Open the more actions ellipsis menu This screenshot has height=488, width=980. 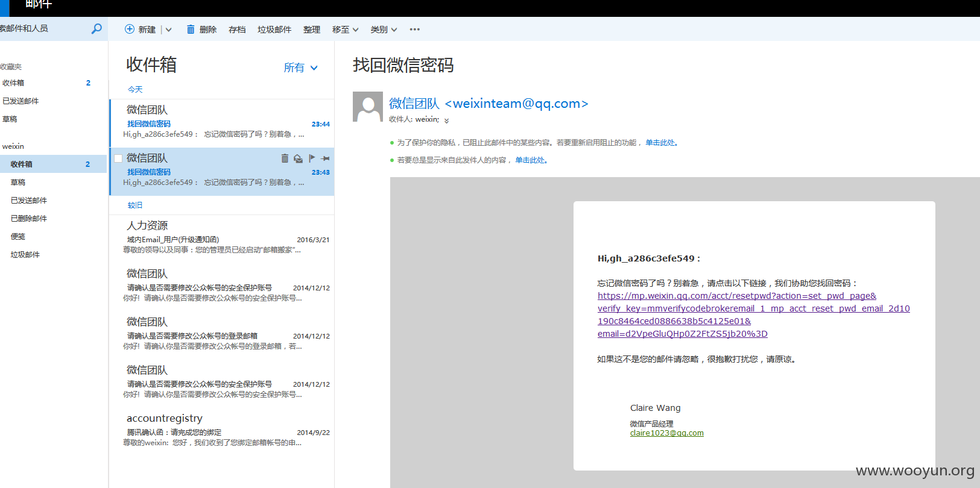click(x=415, y=30)
